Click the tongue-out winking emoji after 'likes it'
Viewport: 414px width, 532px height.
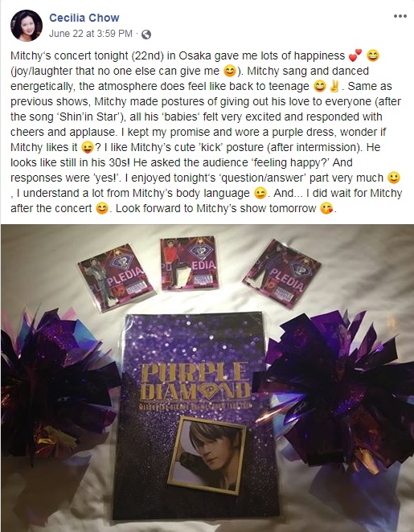click(88, 147)
